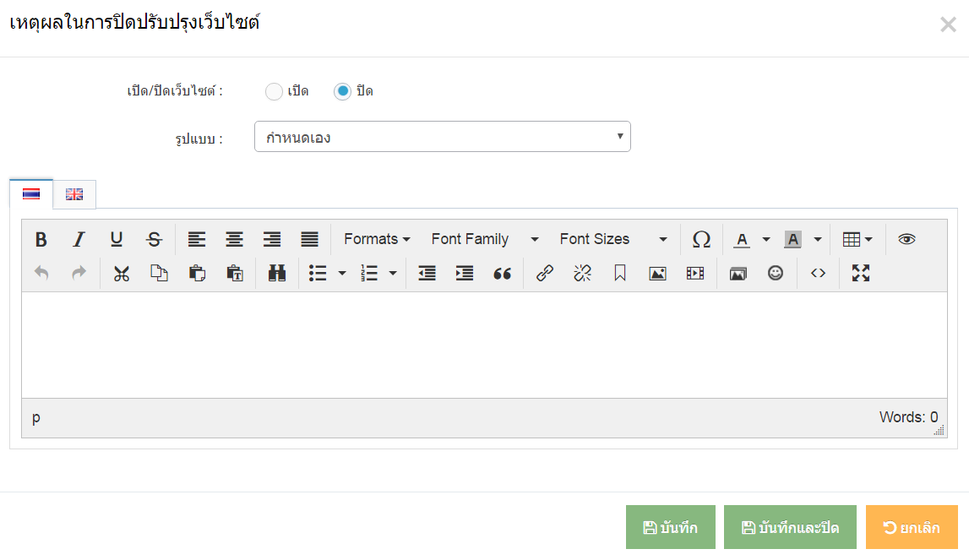The width and height of the screenshot is (969, 560).
Task: Copy selection icon
Action: (160, 273)
